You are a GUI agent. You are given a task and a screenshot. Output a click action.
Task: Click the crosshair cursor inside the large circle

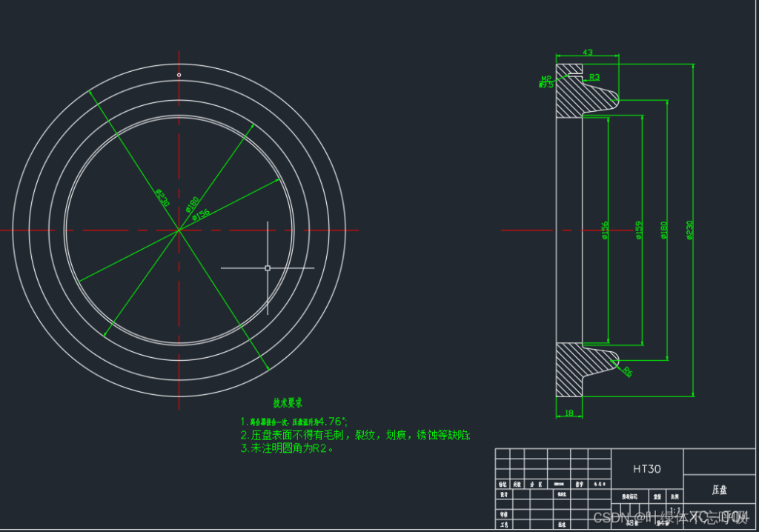(268, 267)
